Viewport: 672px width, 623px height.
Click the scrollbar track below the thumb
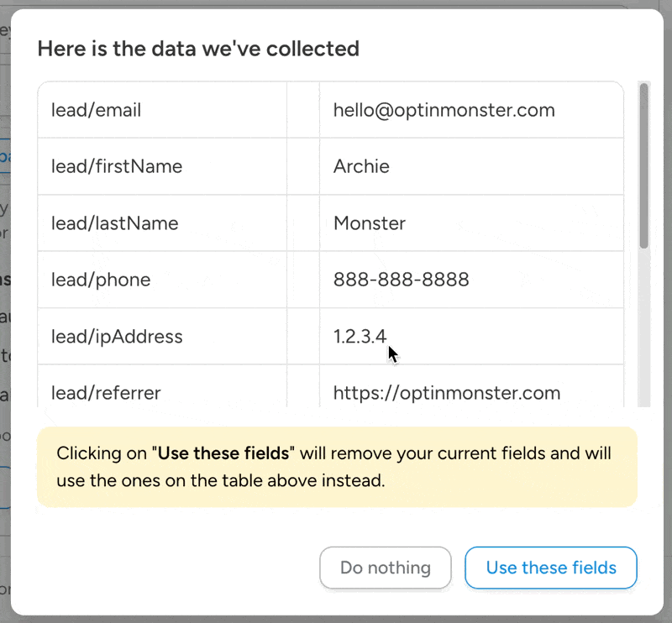coord(644,327)
